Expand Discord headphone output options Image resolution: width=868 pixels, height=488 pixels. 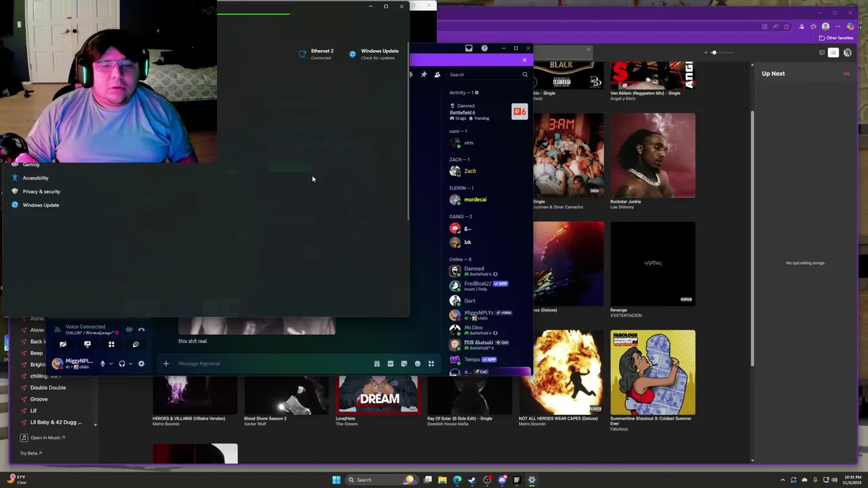click(130, 363)
